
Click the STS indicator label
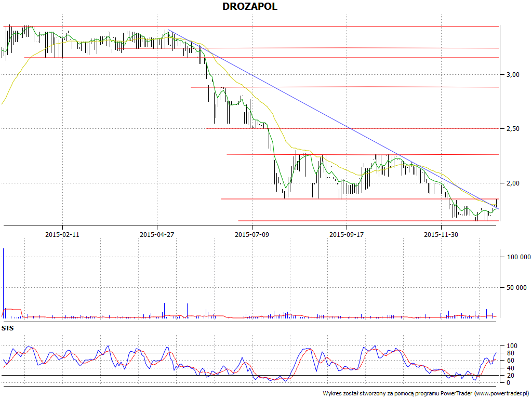pos(7,328)
